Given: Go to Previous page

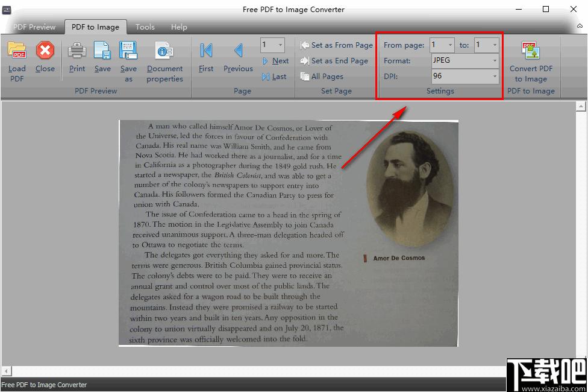Looking at the screenshot, I should click(238, 57).
